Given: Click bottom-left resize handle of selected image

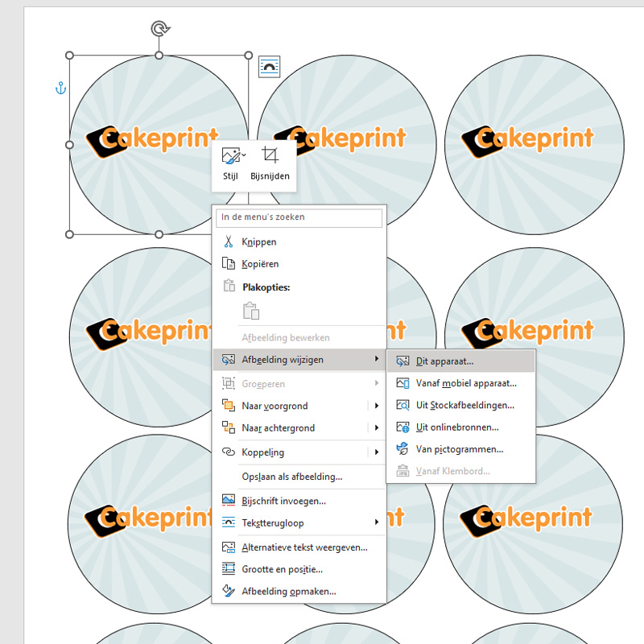Looking at the screenshot, I should coord(69,234).
